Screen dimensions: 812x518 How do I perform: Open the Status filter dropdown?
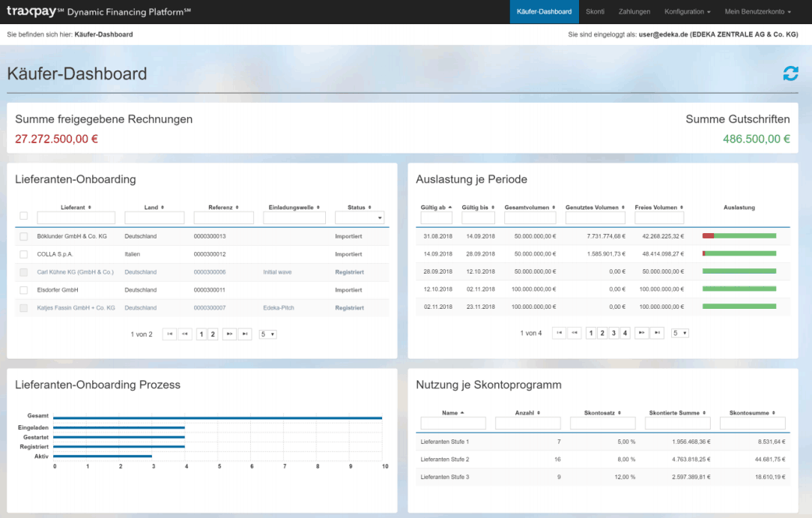[x=360, y=217]
